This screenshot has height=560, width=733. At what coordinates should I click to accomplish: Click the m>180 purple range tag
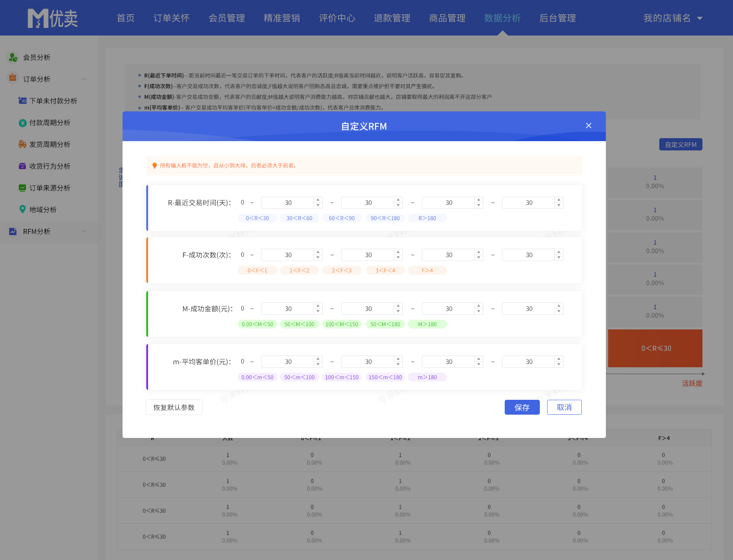click(427, 377)
